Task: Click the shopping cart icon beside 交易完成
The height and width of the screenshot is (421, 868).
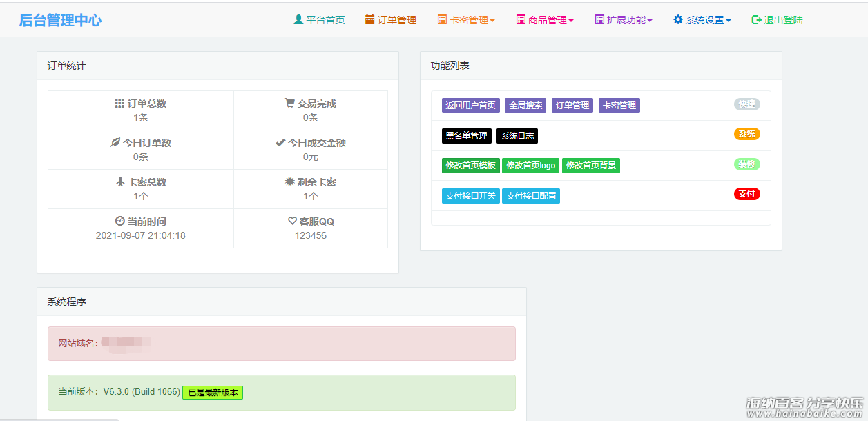Action: (289, 104)
